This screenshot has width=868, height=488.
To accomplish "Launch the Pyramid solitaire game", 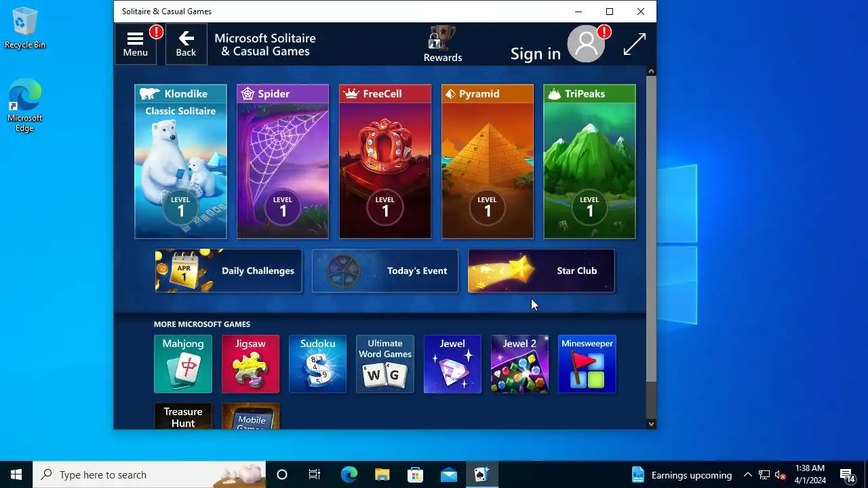I will click(488, 161).
